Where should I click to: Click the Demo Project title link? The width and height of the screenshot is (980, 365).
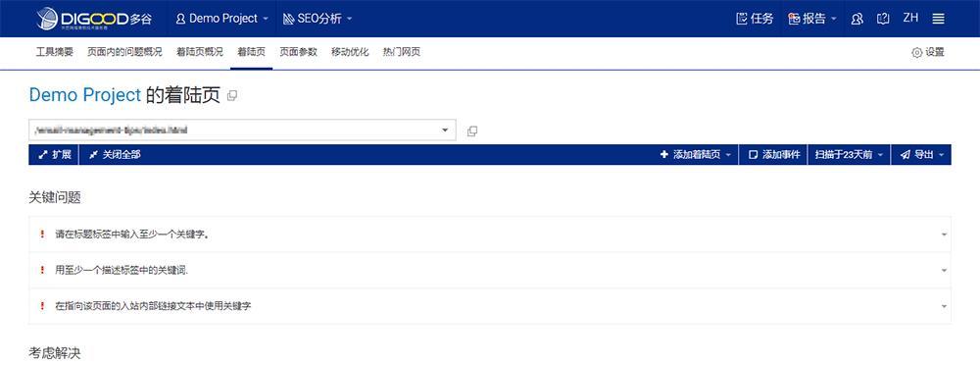click(x=85, y=95)
